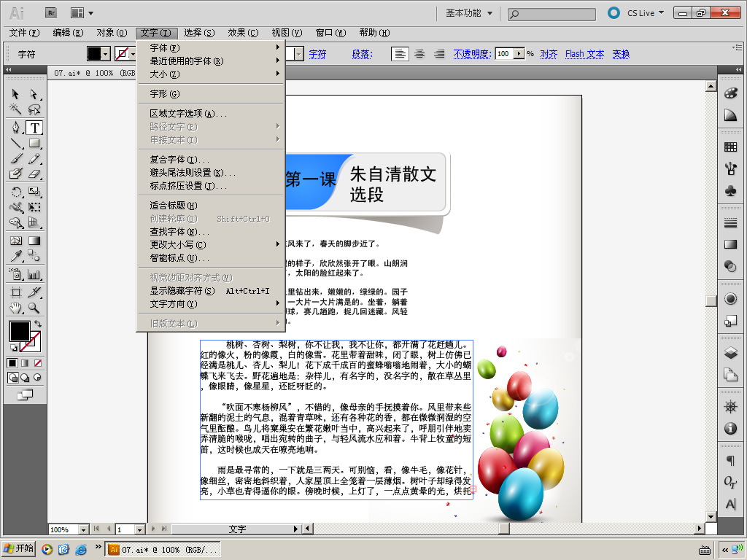Expand the 更改大小写(C) submenu

coord(211,245)
